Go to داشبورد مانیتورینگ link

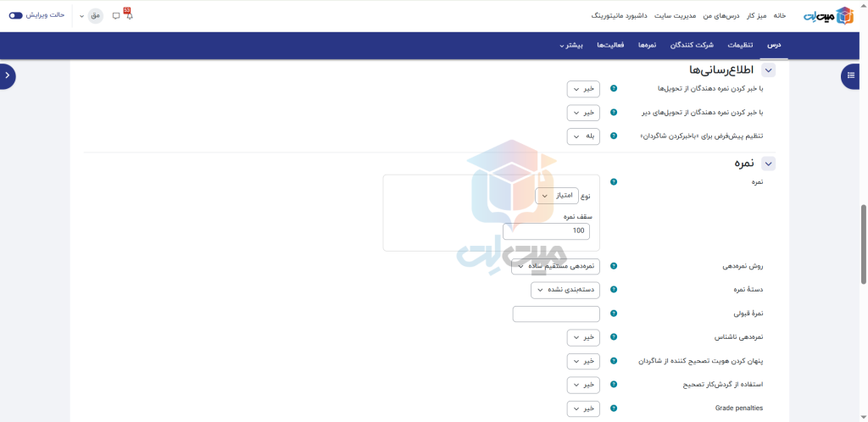[x=620, y=15]
